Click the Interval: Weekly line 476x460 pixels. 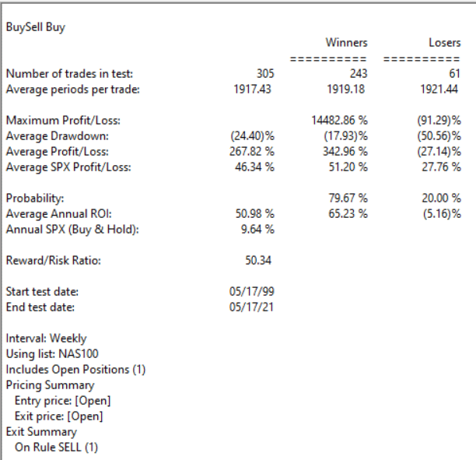pyautogui.click(x=47, y=339)
